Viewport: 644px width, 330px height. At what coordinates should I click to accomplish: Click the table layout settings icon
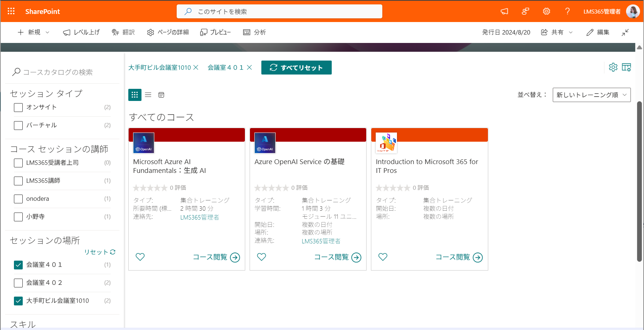pyautogui.click(x=626, y=67)
